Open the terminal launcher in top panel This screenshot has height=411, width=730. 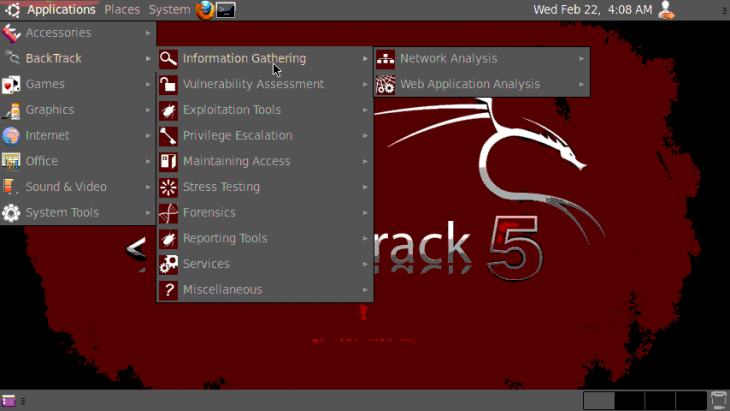226,10
